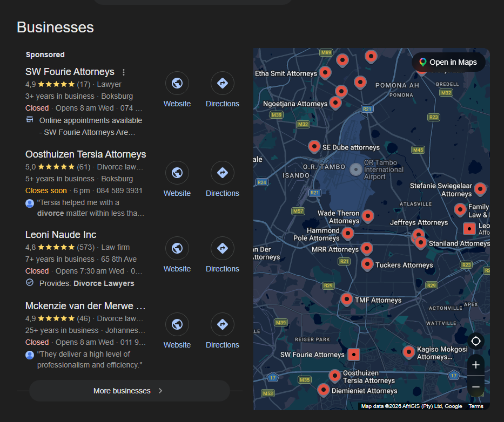Click the Tersia helped me review snippet
This screenshot has height=422, width=504.
(90, 208)
